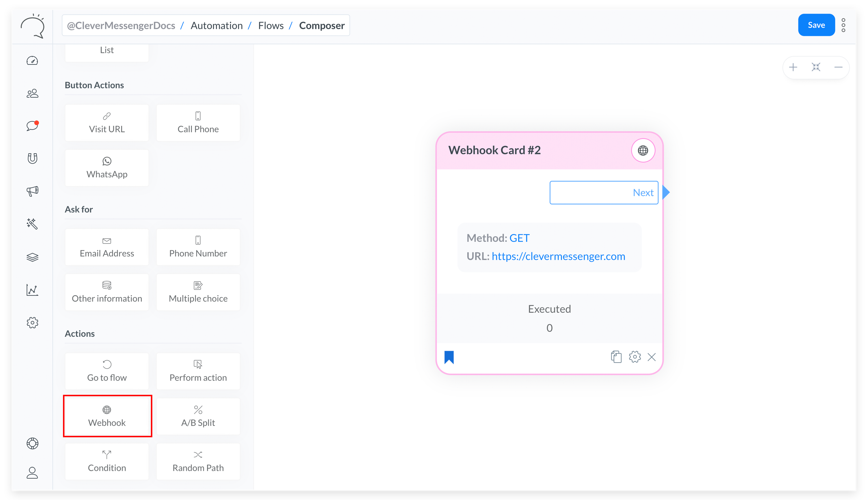Add a Condition action block

click(107, 461)
